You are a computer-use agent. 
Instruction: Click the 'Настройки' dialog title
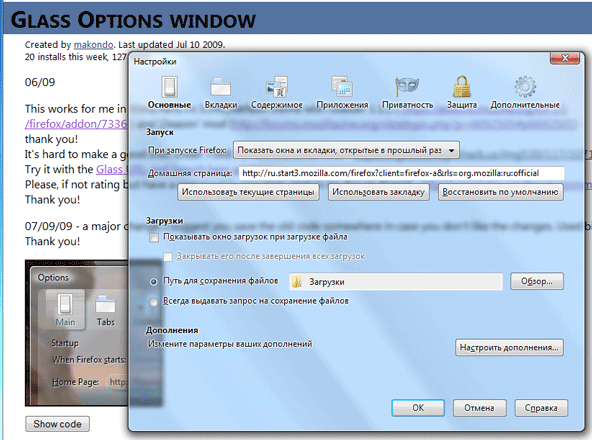click(155, 61)
